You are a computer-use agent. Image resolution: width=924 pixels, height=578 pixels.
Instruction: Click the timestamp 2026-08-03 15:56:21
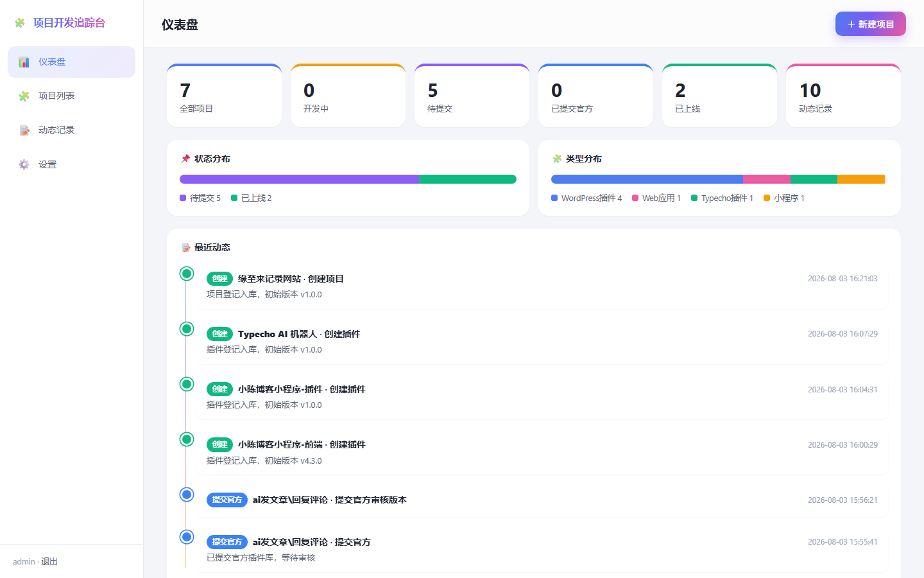pos(843,500)
